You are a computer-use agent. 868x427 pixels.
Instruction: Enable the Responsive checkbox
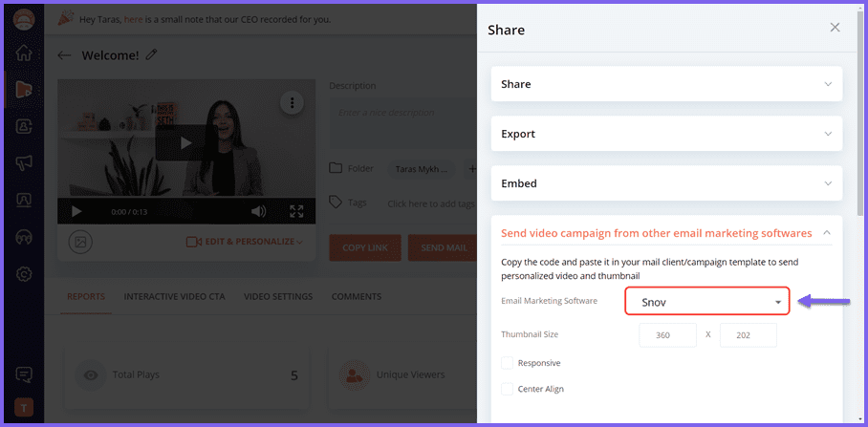click(x=508, y=363)
